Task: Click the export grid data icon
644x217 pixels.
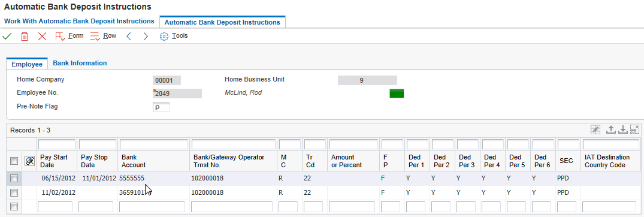Action: click(611, 130)
